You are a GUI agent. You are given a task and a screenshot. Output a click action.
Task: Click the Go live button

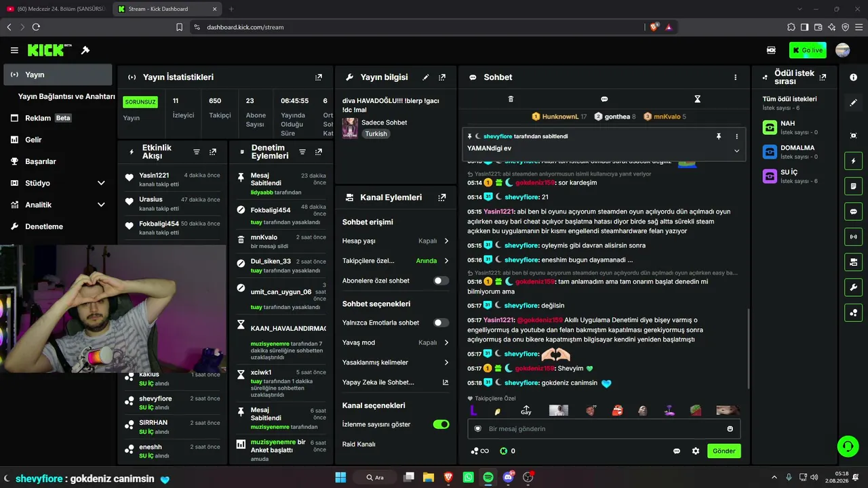click(808, 50)
